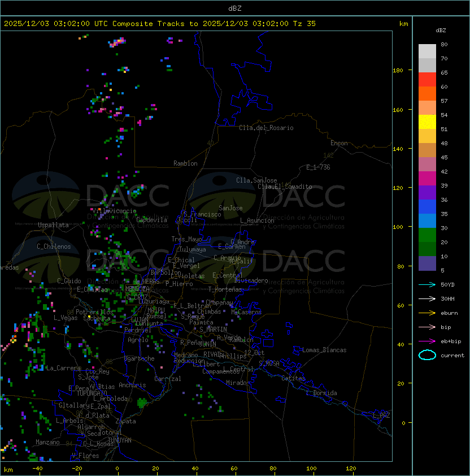Click the 180 km mark on vertical axis
This screenshot has width=470, height=476.
[398, 71]
